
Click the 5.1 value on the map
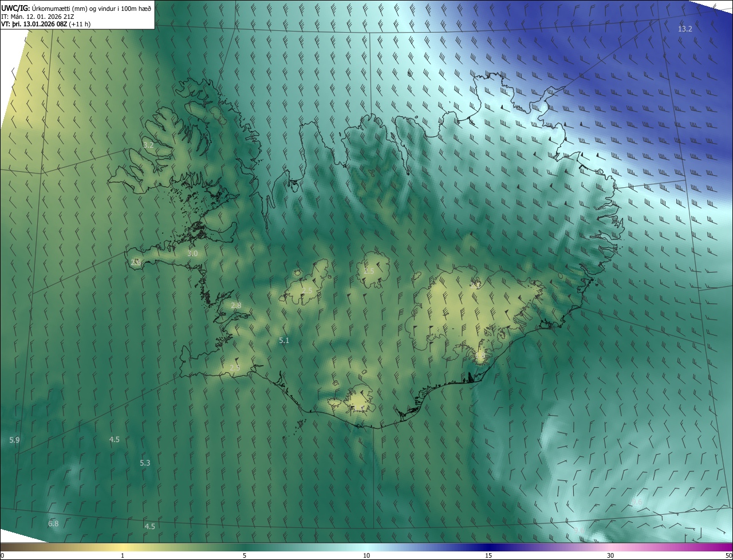tap(284, 340)
